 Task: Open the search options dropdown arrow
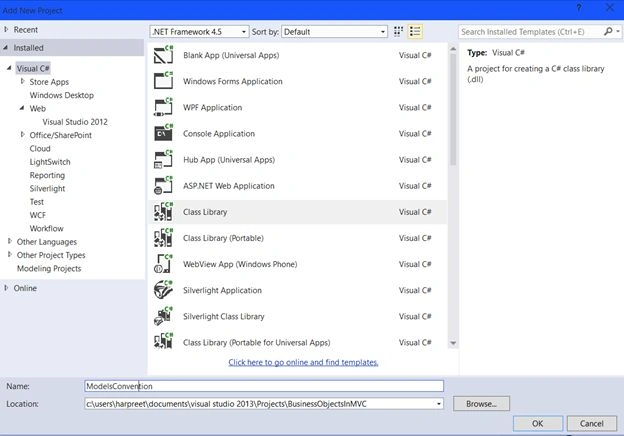click(618, 31)
